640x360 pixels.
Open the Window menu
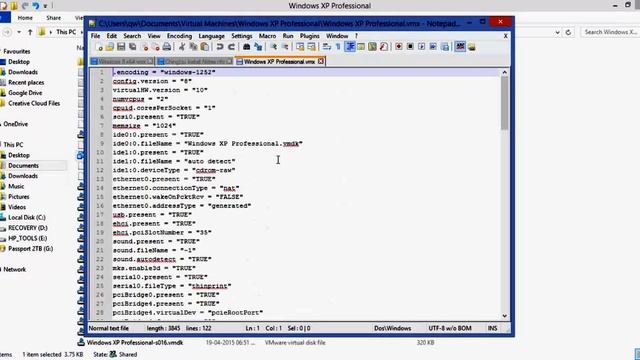coord(337,36)
